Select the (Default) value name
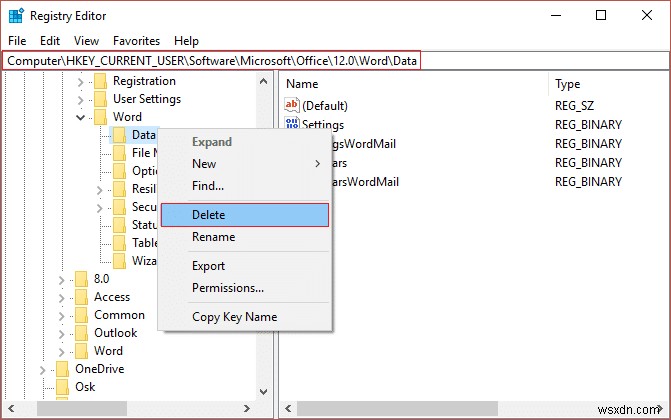Image resolution: width=671 pixels, height=420 pixels. coord(325,106)
